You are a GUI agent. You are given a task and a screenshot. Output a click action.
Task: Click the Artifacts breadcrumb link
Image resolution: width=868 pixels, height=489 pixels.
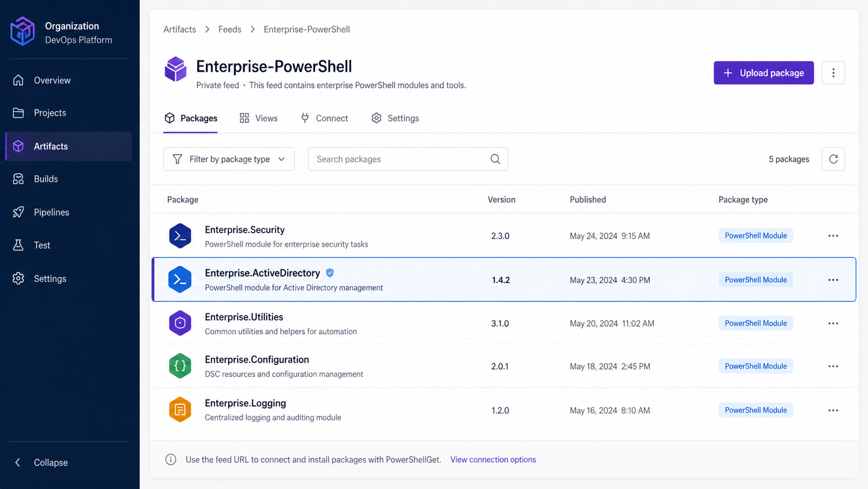coord(180,30)
